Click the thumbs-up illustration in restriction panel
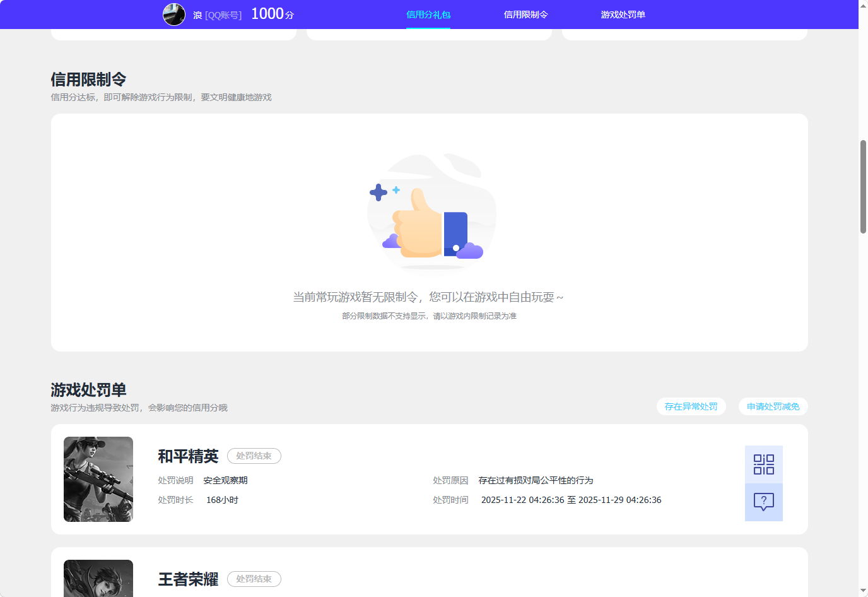 click(432, 213)
